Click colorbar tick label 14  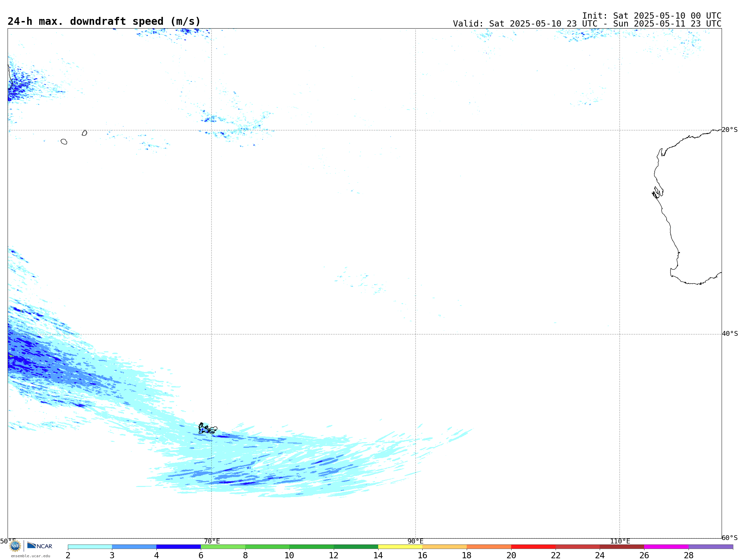click(x=378, y=556)
